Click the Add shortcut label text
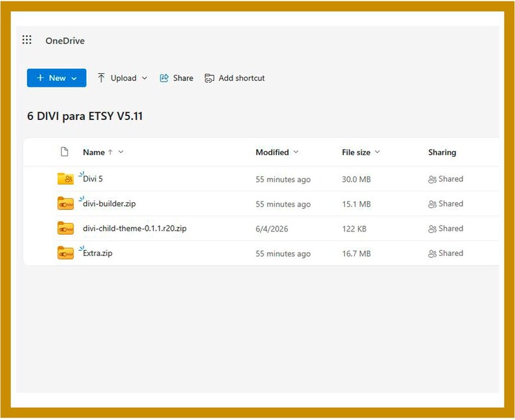The image size is (515, 420). point(242,78)
